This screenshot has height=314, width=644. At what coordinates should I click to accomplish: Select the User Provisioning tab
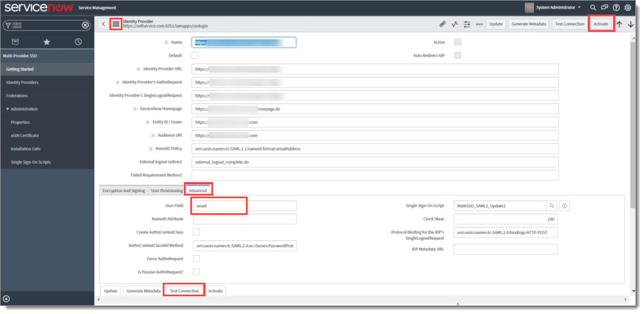pos(167,191)
